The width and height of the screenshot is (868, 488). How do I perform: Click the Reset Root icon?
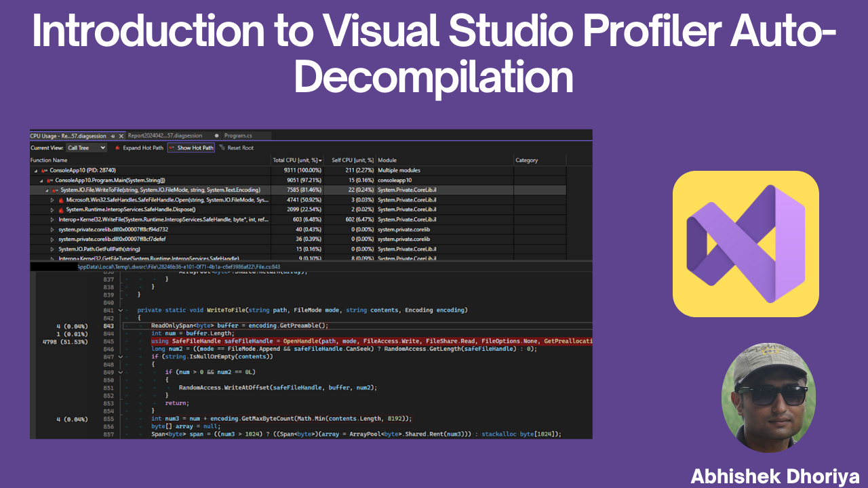point(222,148)
